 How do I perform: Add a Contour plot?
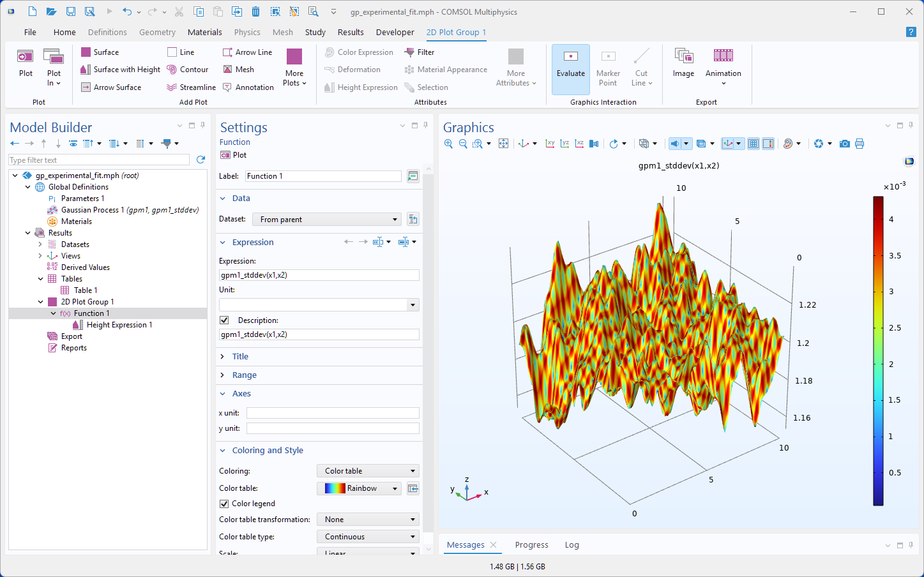coord(187,70)
